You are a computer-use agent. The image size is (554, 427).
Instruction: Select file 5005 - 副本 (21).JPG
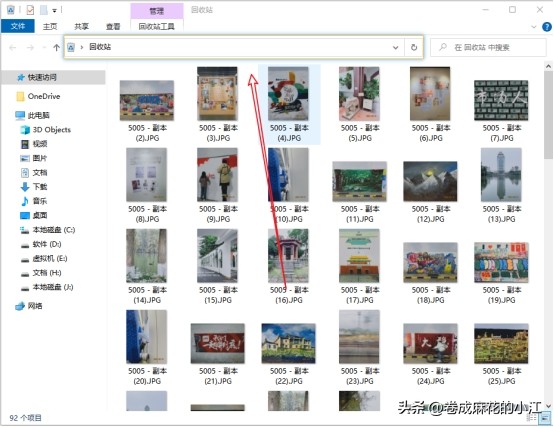pyautogui.click(x=218, y=354)
